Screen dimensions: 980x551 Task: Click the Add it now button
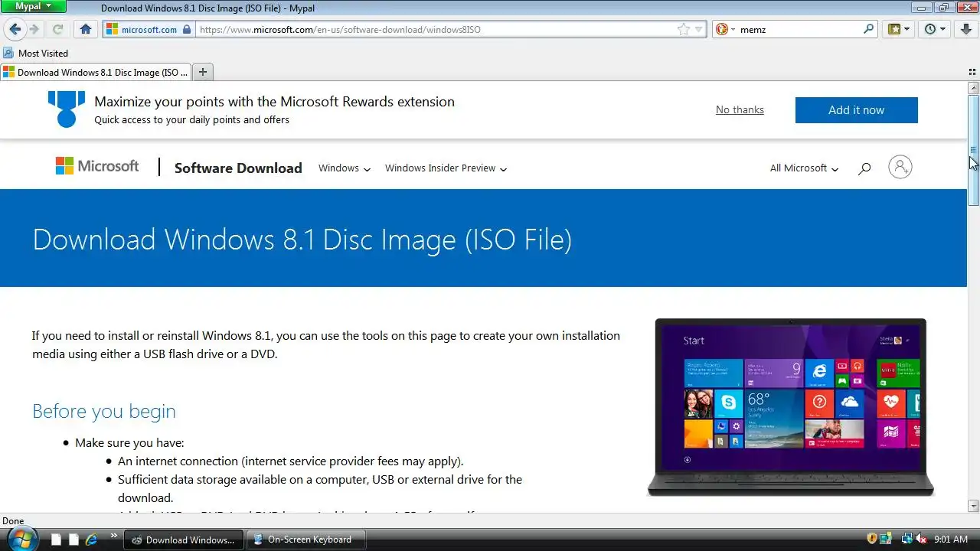click(856, 109)
